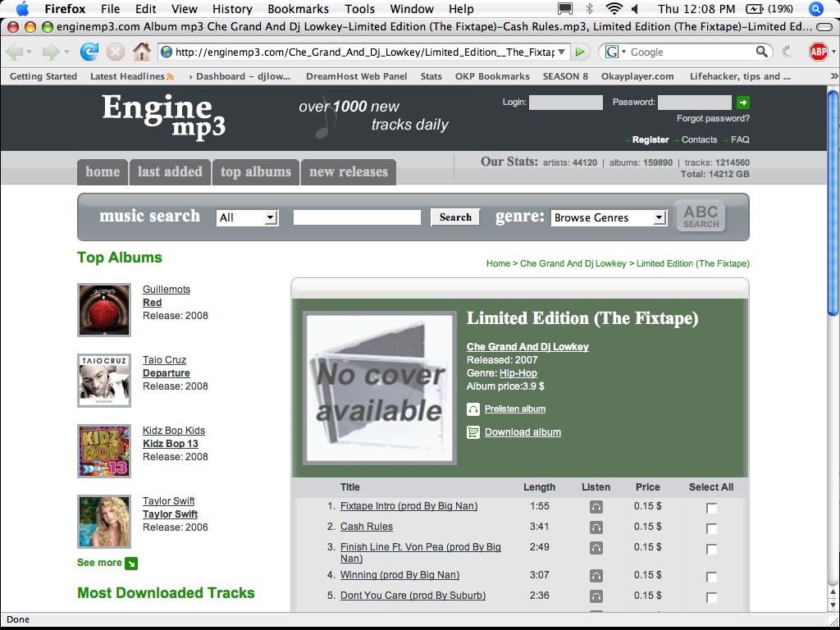This screenshot has height=630, width=840.
Task: Click the Latest Headlines RSS feed icon
Action: [170, 76]
